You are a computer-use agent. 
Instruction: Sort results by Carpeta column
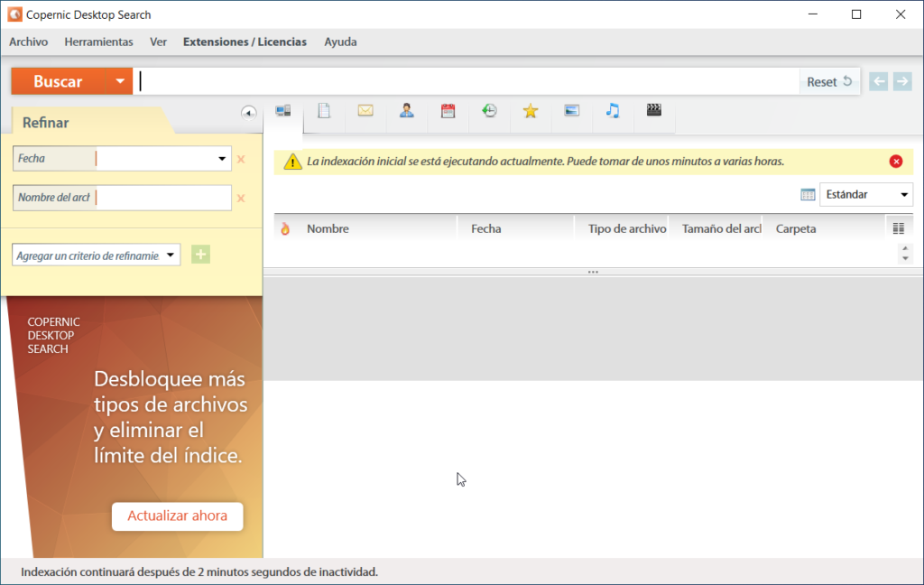[x=796, y=228]
